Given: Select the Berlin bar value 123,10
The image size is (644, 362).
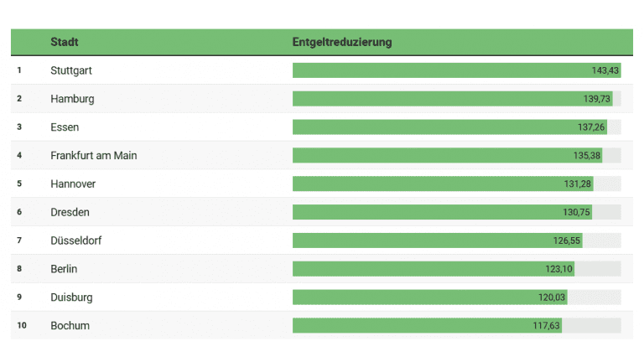Looking at the screenshot, I should click(558, 269).
